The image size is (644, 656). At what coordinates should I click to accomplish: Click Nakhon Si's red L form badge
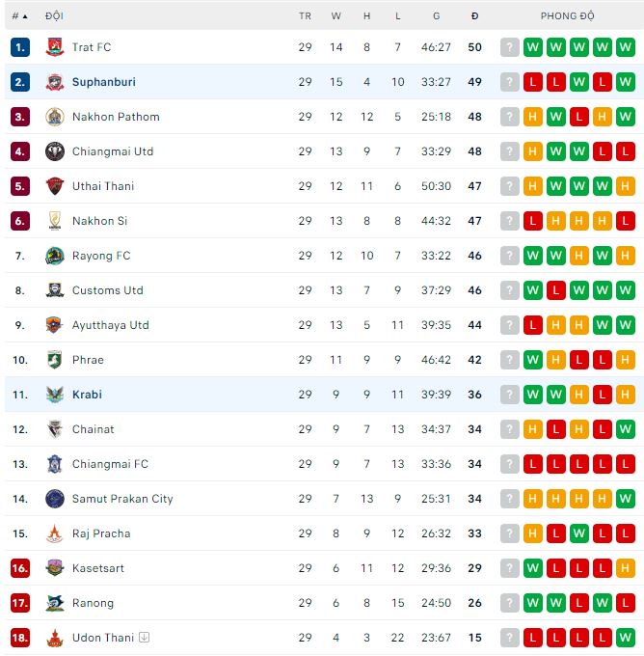[533, 221]
